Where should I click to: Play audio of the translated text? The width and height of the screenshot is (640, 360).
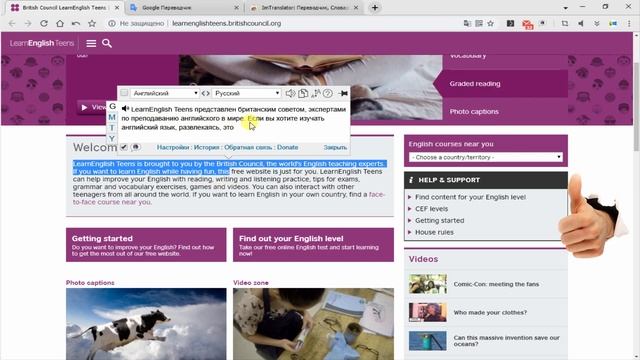125,109
